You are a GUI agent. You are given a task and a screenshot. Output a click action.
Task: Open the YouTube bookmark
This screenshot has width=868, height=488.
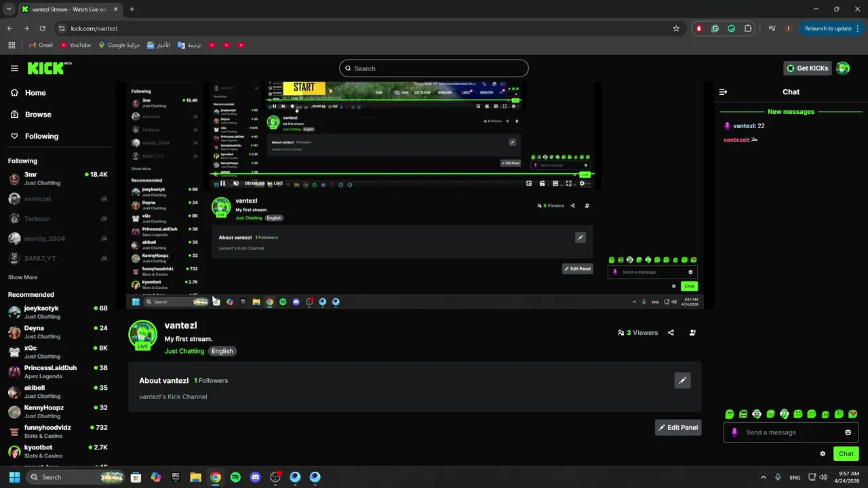75,45
